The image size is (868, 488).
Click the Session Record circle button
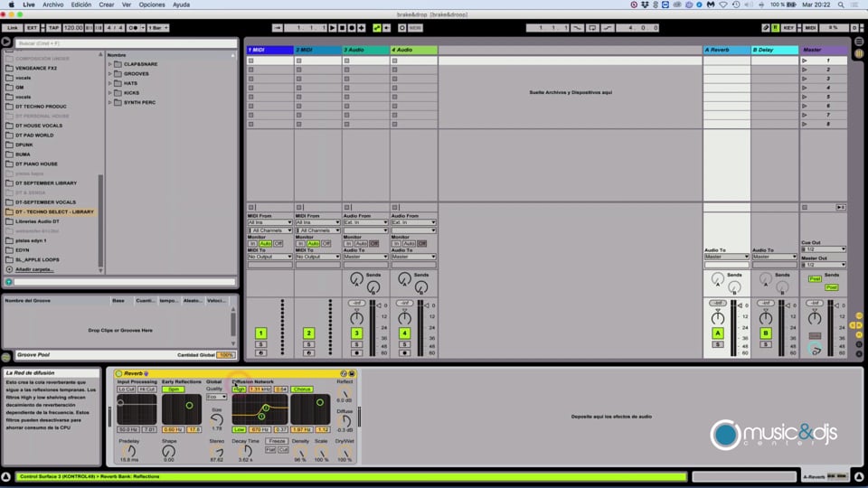point(402,28)
